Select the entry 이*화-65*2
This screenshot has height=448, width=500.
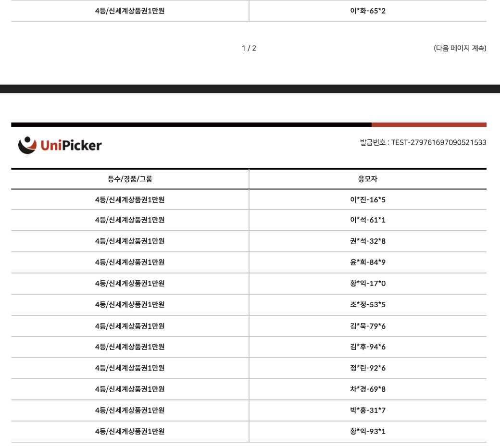pos(368,11)
